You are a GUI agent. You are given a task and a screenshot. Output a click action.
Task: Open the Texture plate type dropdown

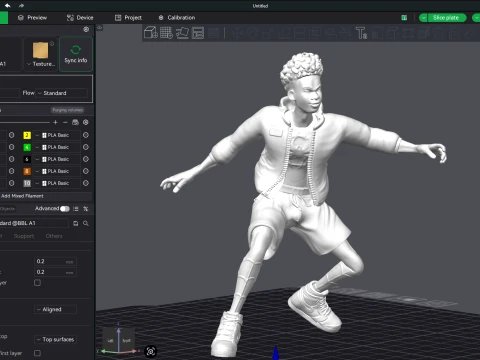41,64
